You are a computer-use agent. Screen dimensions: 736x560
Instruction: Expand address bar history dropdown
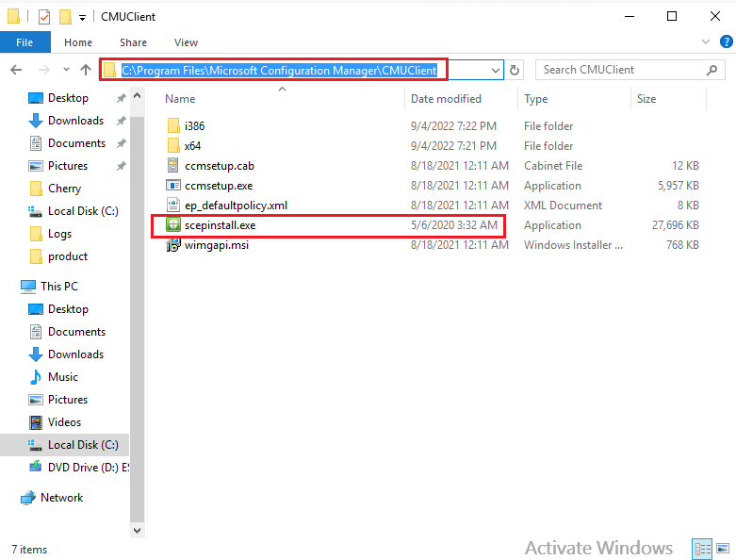coord(495,71)
